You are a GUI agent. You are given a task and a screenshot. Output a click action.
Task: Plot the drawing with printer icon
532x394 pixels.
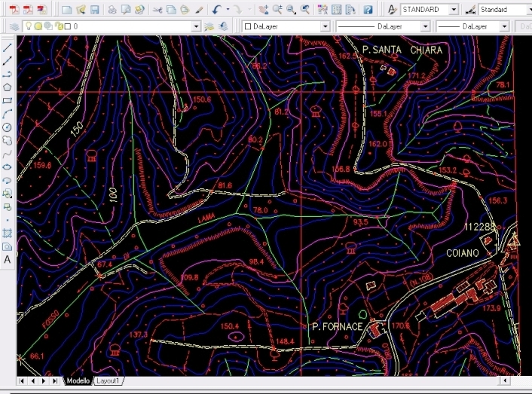(x=112, y=10)
